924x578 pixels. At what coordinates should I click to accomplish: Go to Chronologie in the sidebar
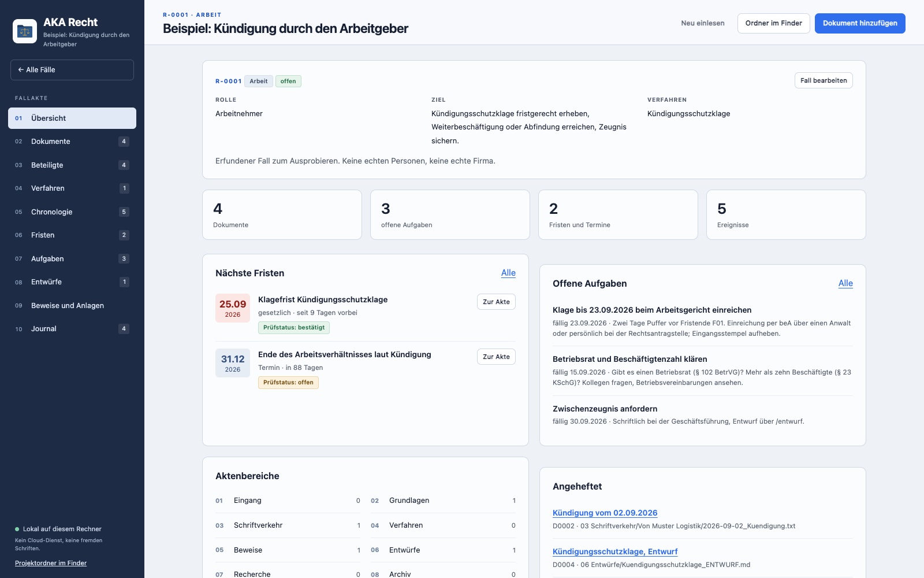(x=72, y=212)
